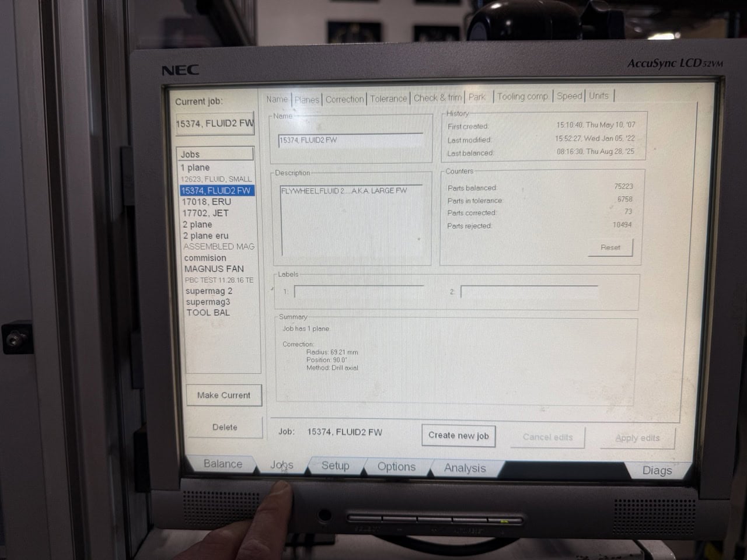Select the 17018, ERU job
The width and height of the screenshot is (747, 560).
pyautogui.click(x=207, y=202)
